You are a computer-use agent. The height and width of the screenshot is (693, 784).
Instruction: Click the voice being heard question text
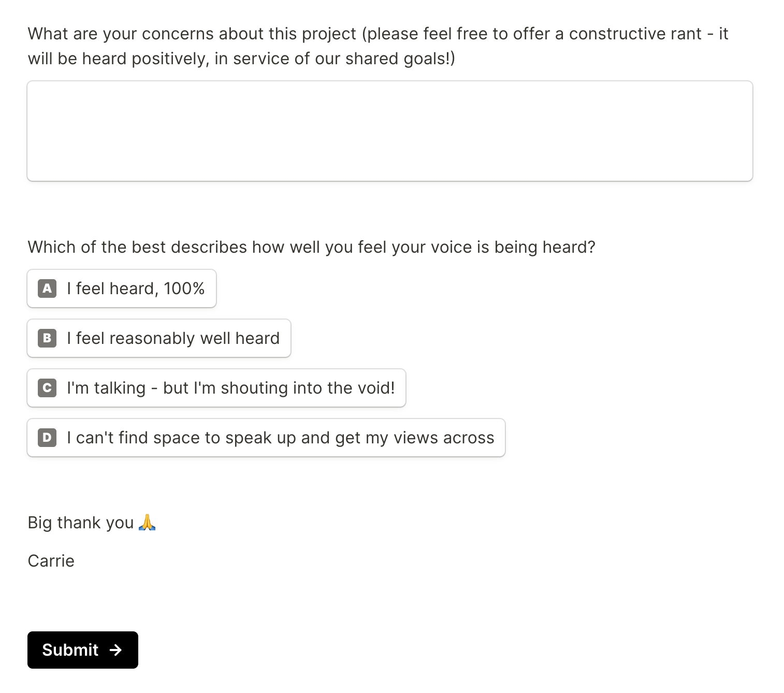(x=311, y=247)
